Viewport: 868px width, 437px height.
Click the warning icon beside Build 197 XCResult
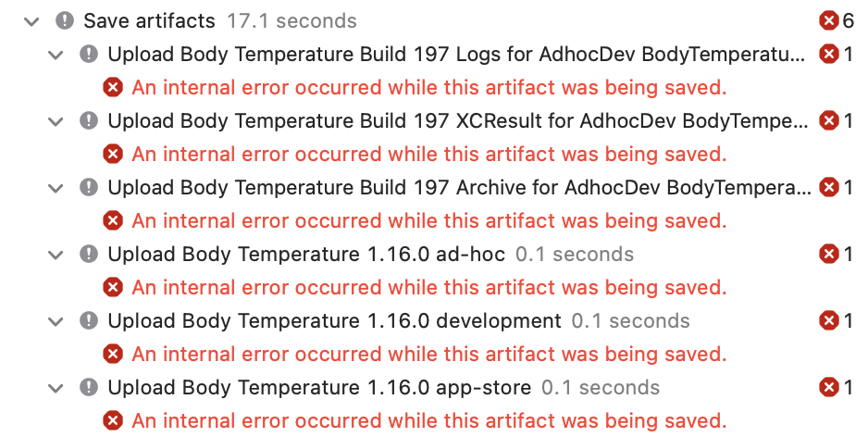tap(89, 120)
